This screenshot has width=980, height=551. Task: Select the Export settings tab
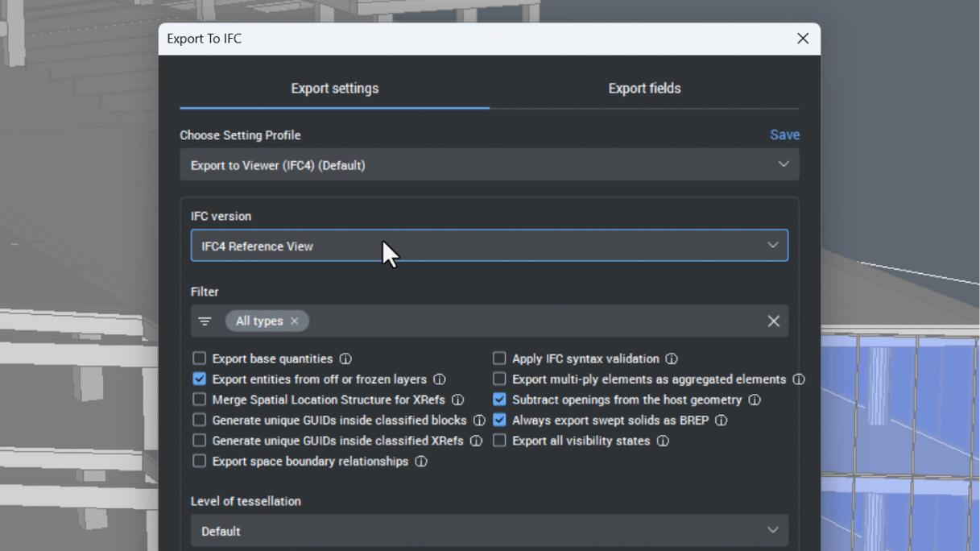coord(334,89)
